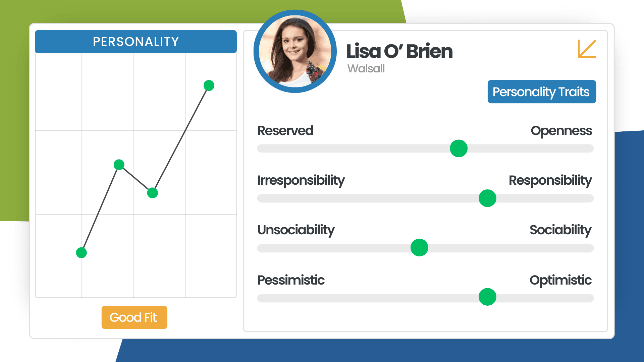Click the orange collapse arrow icon
The image size is (644, 362).
click(x=587, y=49)
